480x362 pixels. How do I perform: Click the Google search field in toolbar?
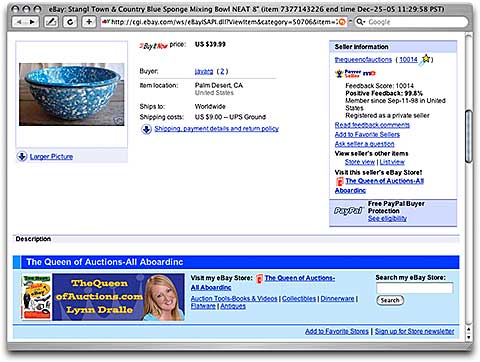pos(411,22)
